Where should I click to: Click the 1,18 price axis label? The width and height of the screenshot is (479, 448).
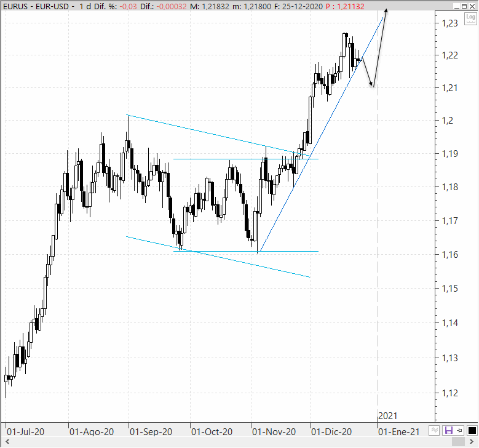[x=450, y=187]
